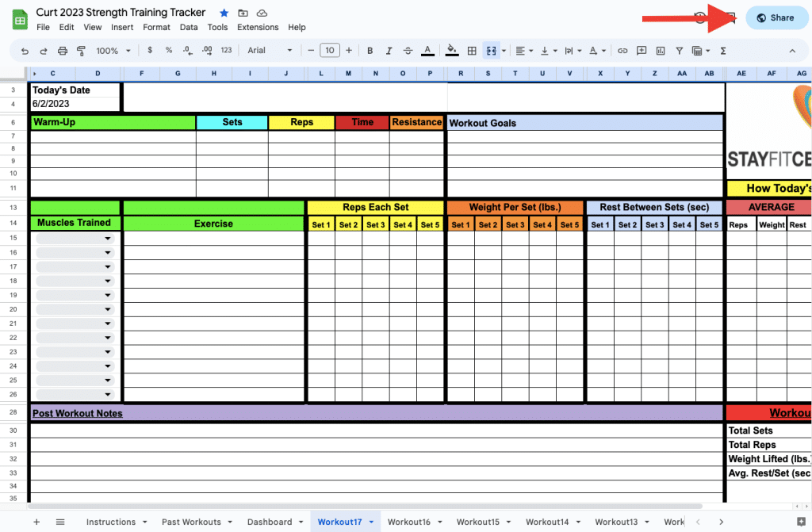Toggle italic text formatting

tap(389, 51)
